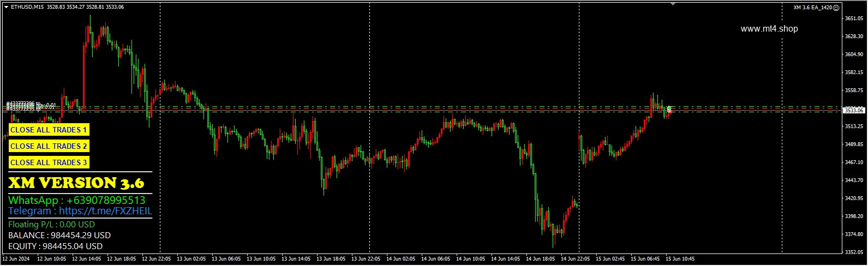Click time axis label 14 Jun 14:05
Screen dimensions: 868x266
click(x=505, y=259)
